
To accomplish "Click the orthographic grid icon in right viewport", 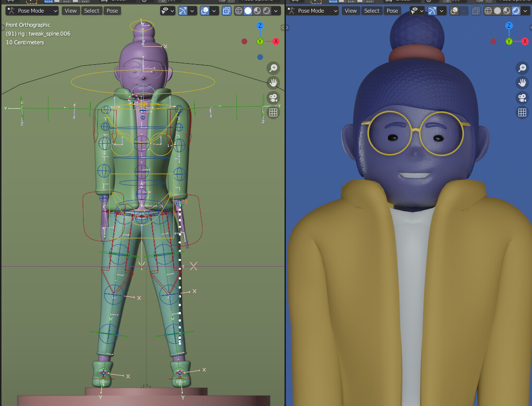I will click(522, 112).
